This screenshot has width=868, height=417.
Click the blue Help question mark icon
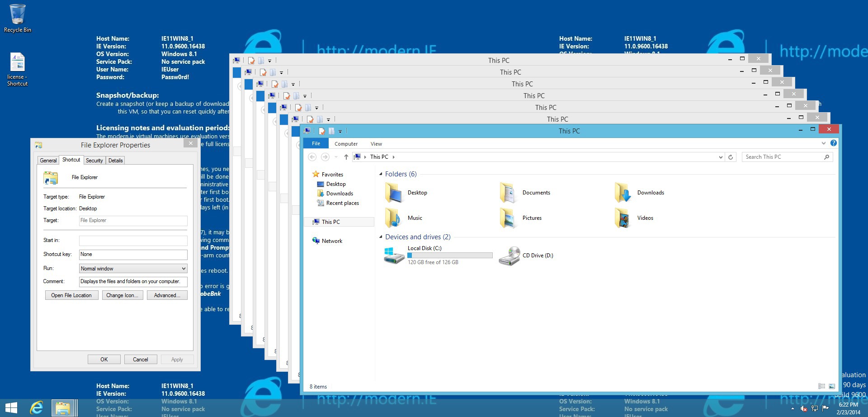click(834, 143)
